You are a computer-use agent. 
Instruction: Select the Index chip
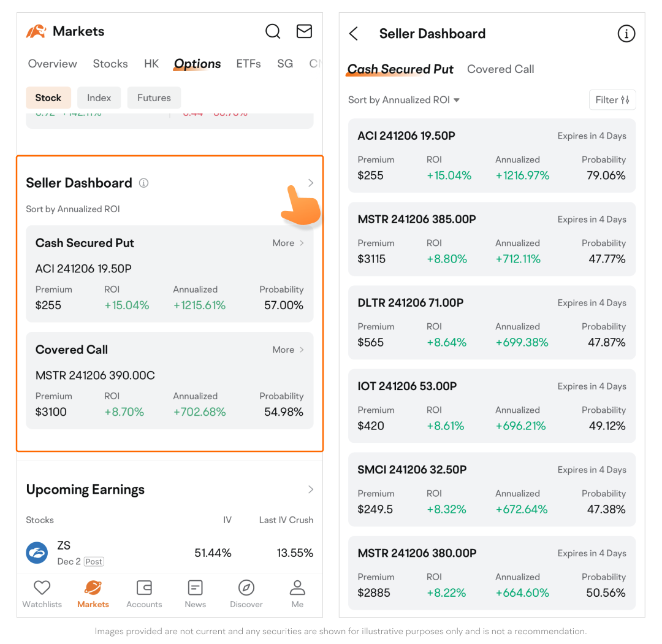pyautogui.click(x=99, y=98)
